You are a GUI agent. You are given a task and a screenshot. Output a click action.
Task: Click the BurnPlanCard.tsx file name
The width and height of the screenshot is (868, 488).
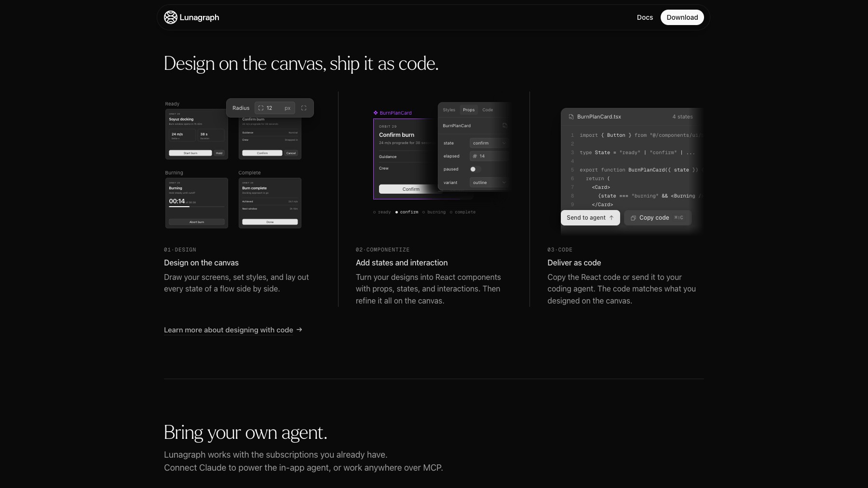point(599,117)
